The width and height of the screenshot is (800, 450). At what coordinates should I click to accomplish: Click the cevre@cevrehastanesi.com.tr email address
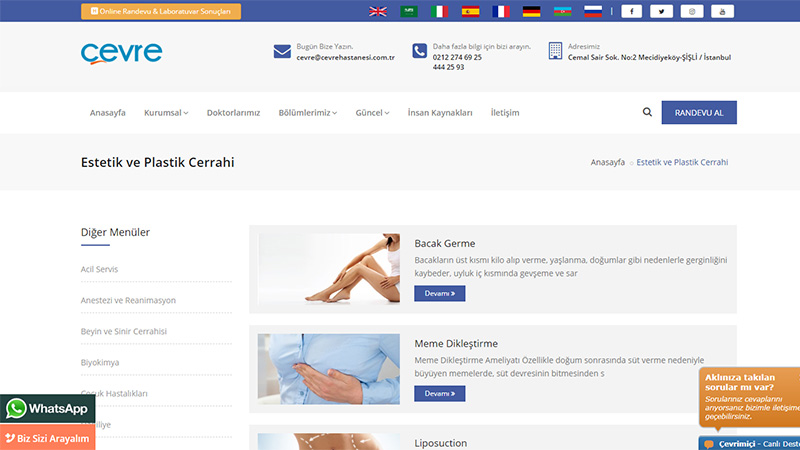345,57
